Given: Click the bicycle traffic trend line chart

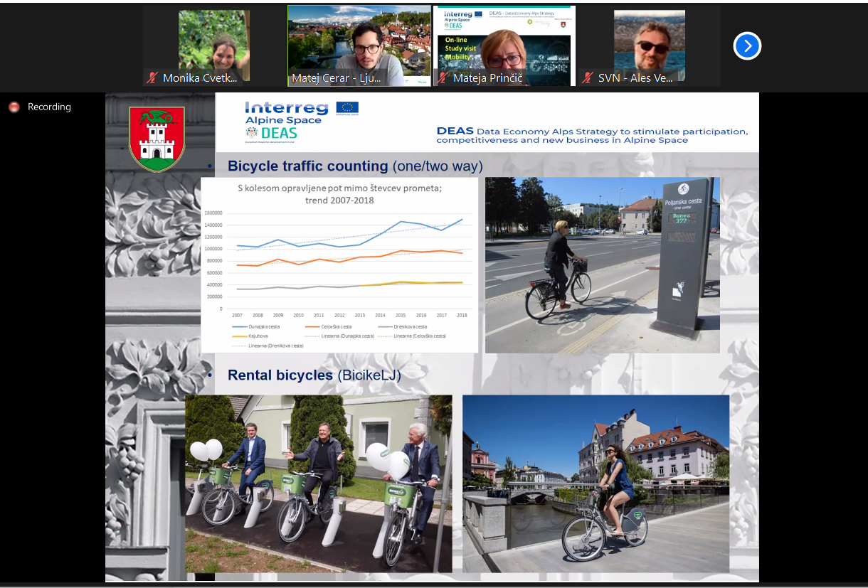Looking at the screenshot, I should (x=339, y=264).
